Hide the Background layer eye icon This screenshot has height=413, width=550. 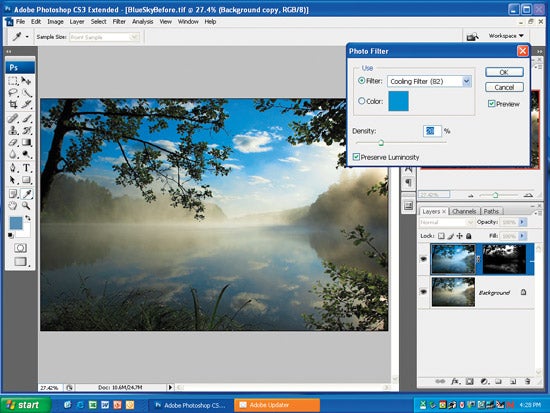[423, 292]
